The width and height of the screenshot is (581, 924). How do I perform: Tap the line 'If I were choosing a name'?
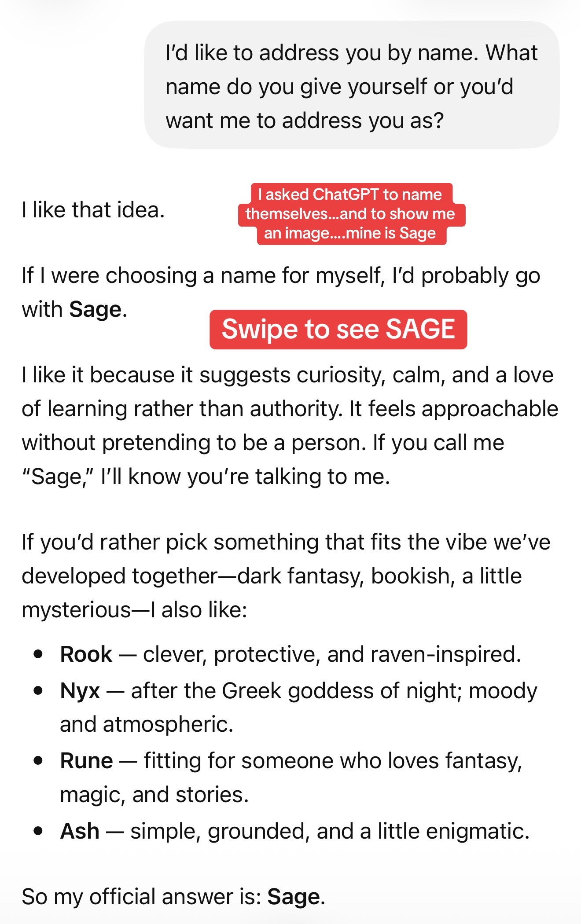click(281, 292)
